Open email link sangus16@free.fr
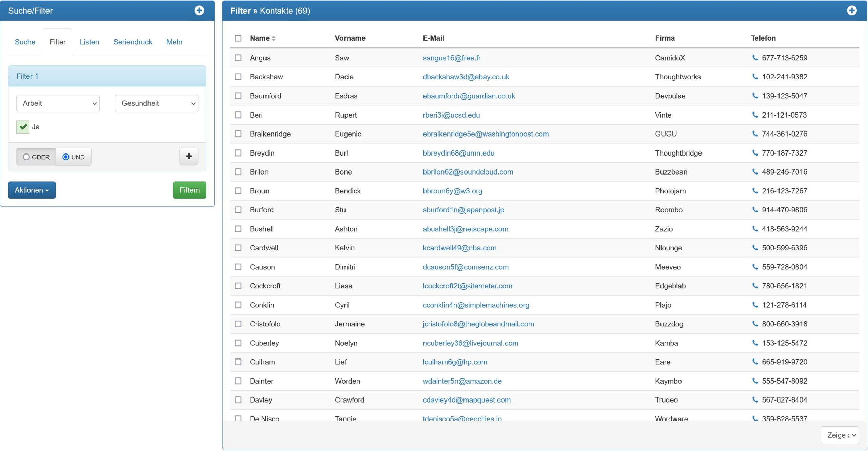Screen dimensions: 868x451 pos(451,58)
